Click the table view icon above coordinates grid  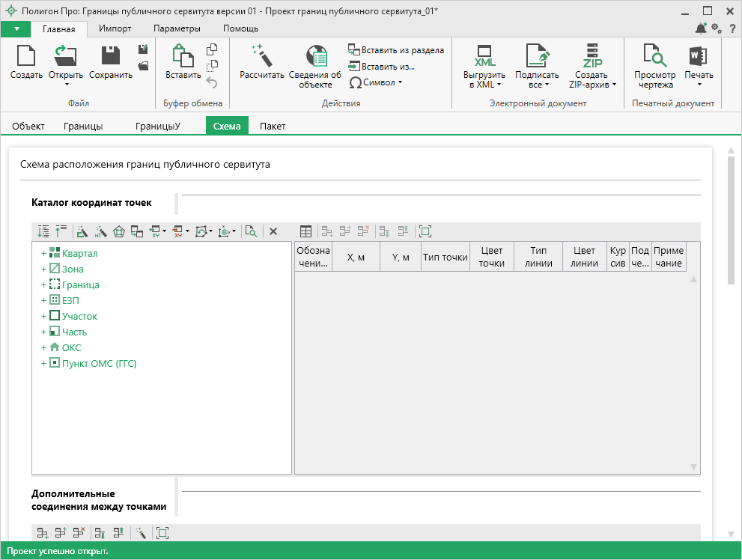coord(305,232)
